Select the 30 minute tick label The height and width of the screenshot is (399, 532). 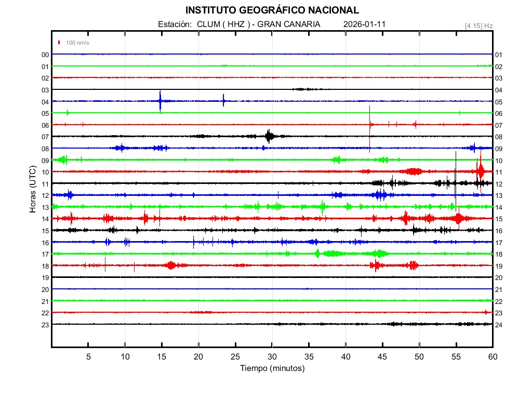coord(272,357)
